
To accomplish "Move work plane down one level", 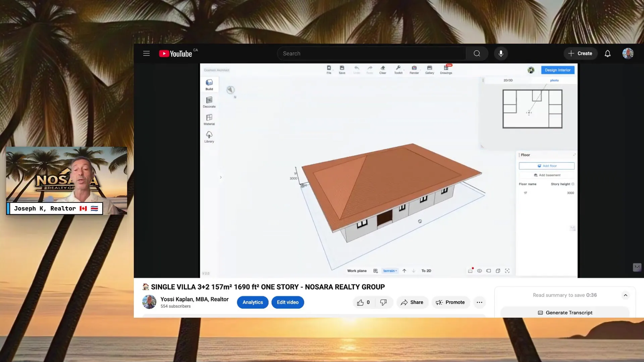I will pyautogui.click(x=414, y=271).
